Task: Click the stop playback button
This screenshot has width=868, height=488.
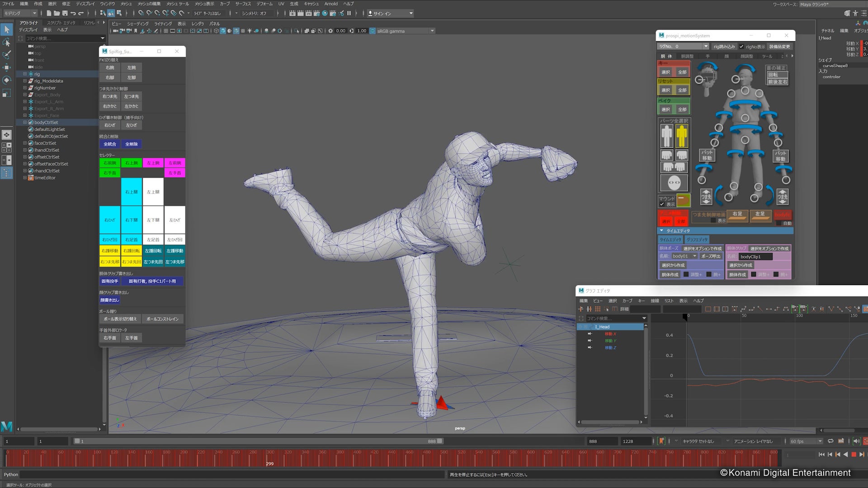Action: click(854, 455)
